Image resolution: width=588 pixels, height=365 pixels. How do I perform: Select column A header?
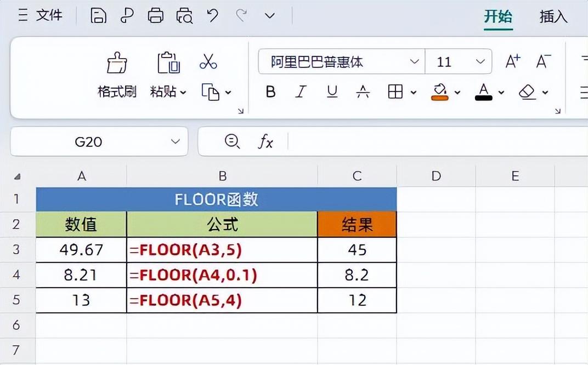[81, 176]
